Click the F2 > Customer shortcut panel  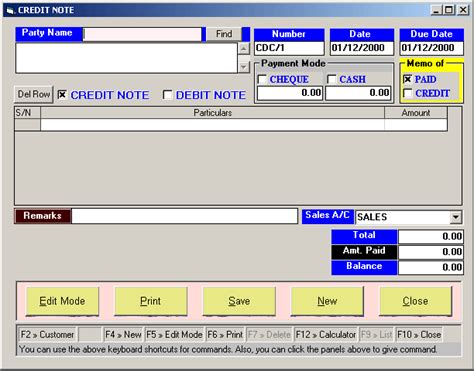coord(47,334)
